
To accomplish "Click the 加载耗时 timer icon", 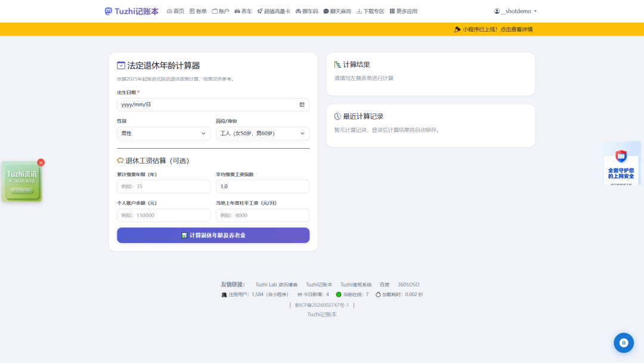I will pos(378,294).
